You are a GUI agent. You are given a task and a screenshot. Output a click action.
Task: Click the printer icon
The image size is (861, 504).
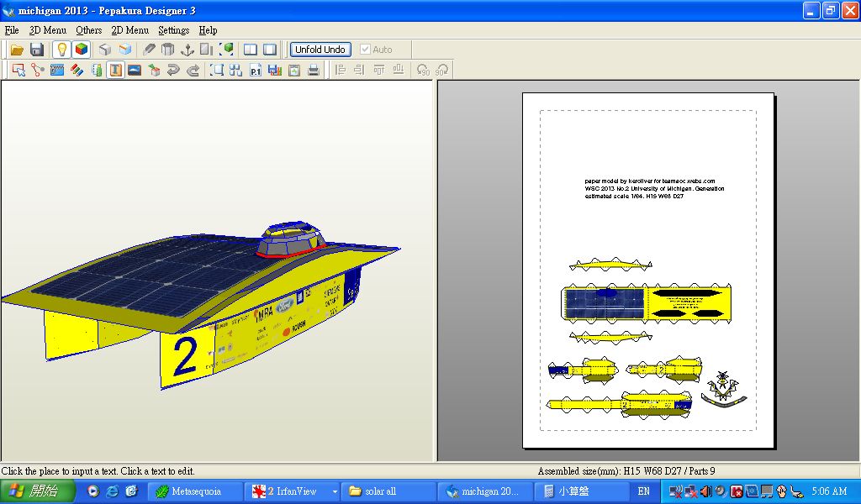314,70
